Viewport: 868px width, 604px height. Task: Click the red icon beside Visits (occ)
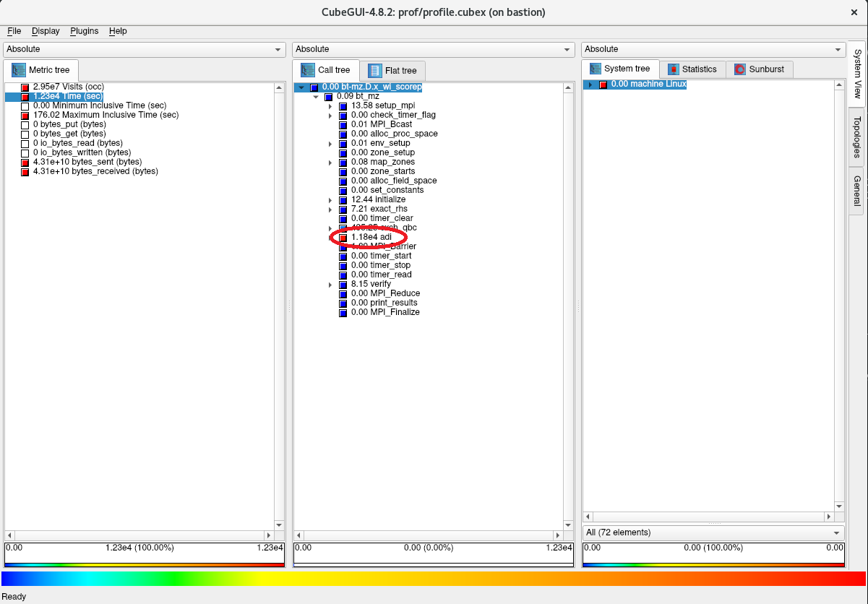25,87
